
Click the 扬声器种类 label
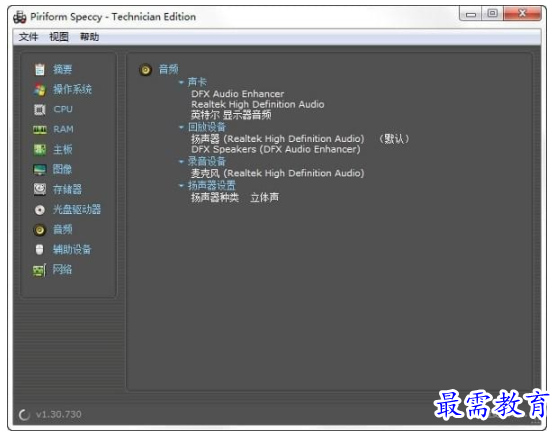coord(215,198)
